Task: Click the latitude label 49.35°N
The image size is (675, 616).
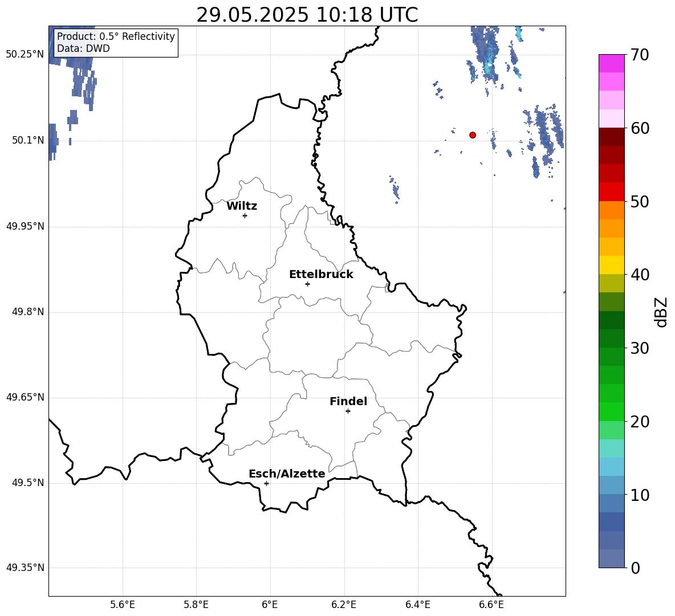Action: [x=25, y=568]
